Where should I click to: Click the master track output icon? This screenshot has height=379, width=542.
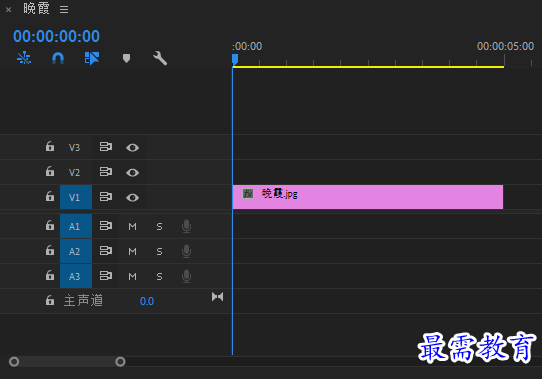(x=217, y=297)
